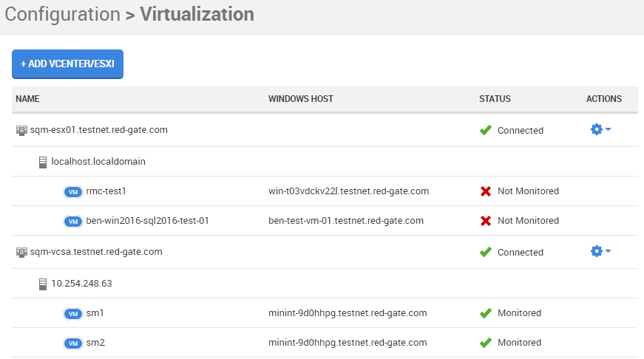Click the sqm-vcsa vCenter server icon

point(21,252)
